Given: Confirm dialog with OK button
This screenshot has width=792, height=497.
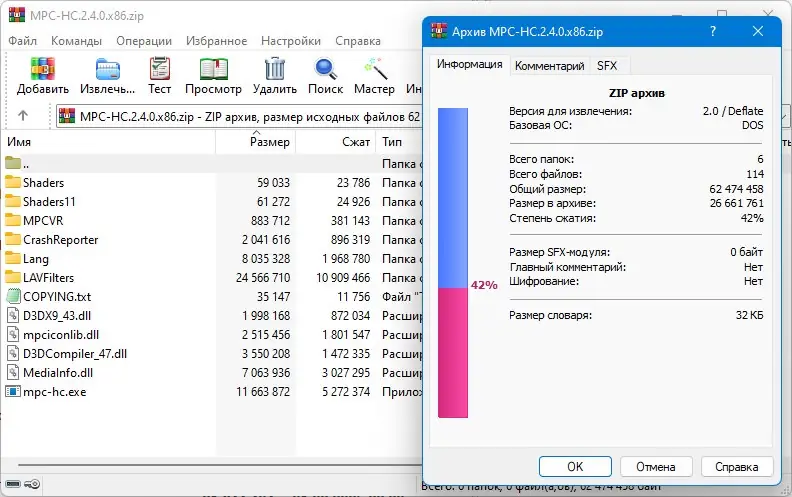Looking at the screenshot, I should point(575,466).
